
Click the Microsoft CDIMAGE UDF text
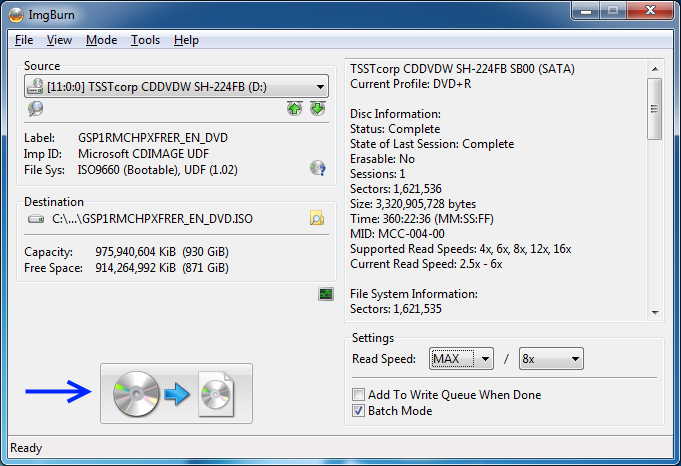click(x=143, y=154)
